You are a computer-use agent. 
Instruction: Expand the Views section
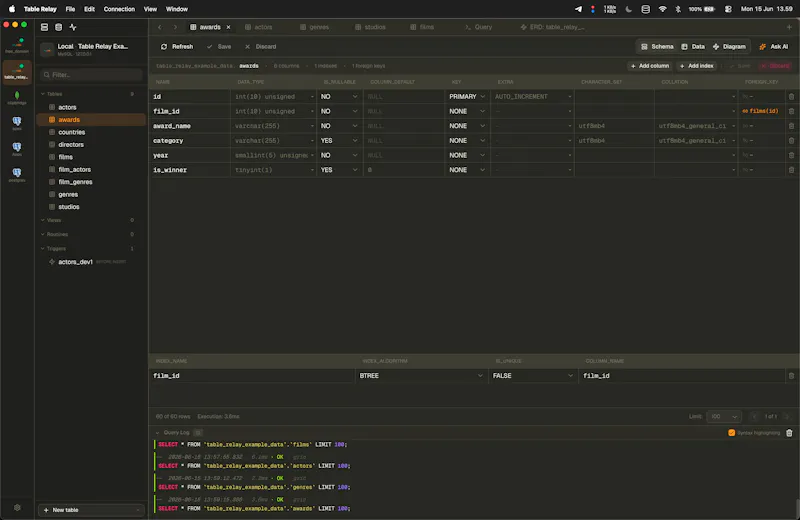point(43,220)
